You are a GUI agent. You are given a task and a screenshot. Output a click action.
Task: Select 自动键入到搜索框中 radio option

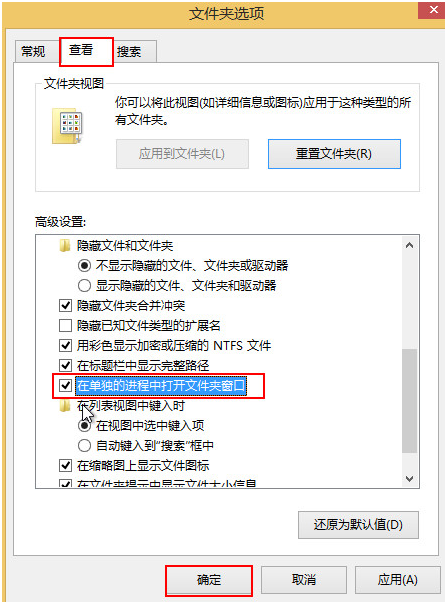84,446
